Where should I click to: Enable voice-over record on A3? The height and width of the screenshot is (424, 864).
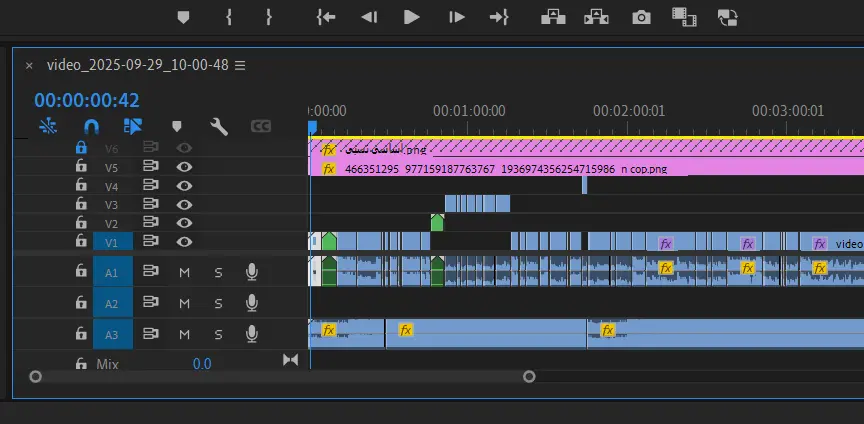[x=252, y=334]
